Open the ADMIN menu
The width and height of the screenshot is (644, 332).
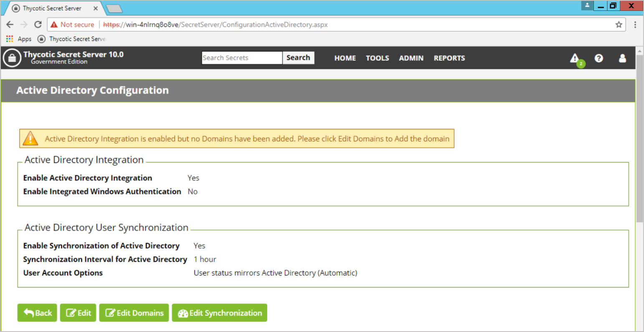(x=411, y=58)
